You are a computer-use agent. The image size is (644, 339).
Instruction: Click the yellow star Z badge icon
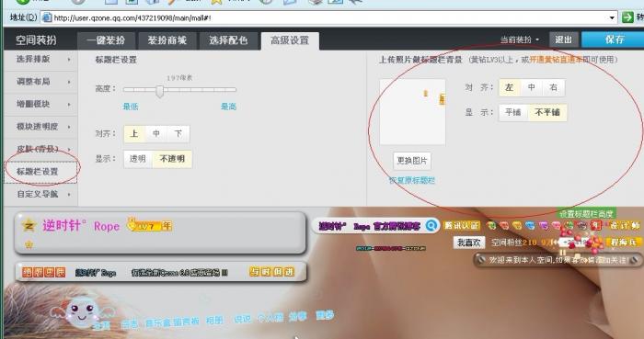click(29, 225)
